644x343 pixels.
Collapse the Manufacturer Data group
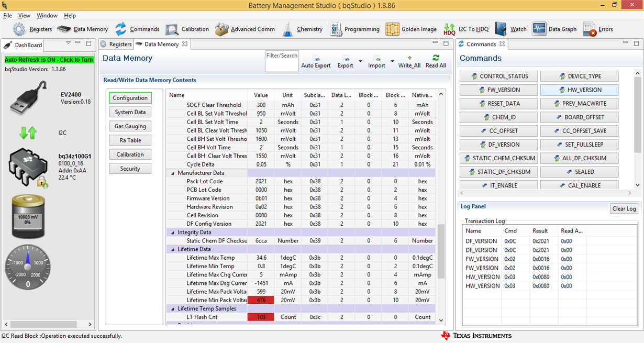click(x=173, y=173)
